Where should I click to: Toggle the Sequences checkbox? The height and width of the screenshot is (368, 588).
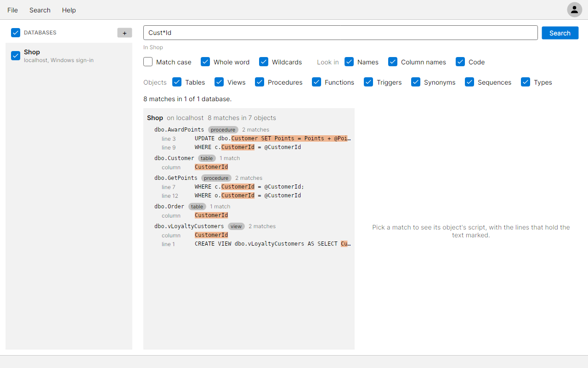pos(469,82)
